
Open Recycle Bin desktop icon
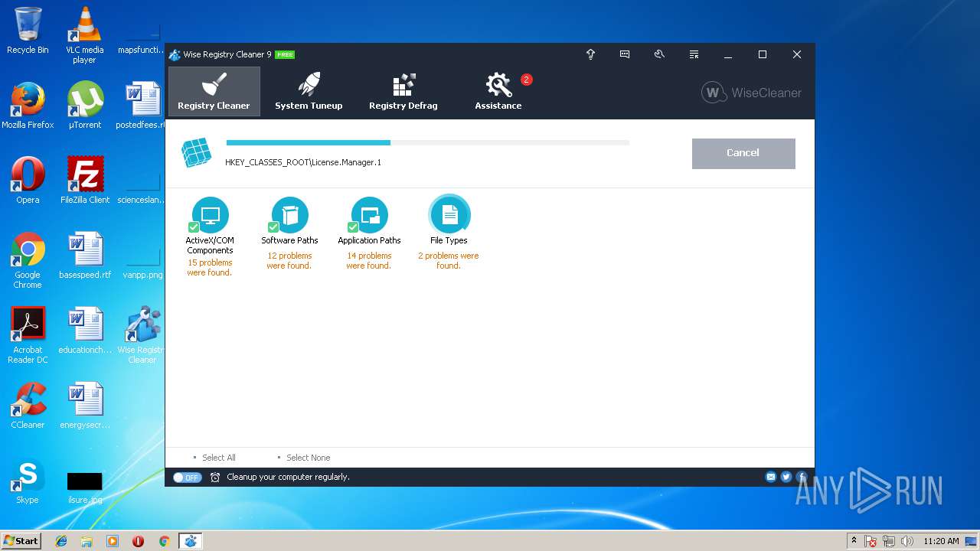28,31
